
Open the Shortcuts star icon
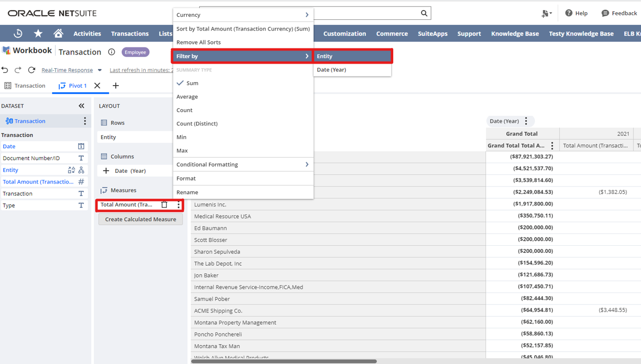click(x=38, y=34)
